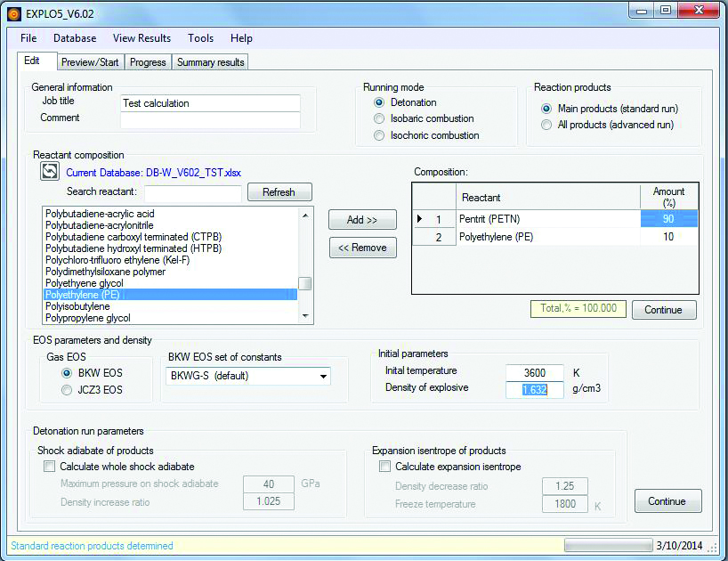Select Isobaric combustion mode
Viewport: 728px width, 561px height.
pos(379,119)
